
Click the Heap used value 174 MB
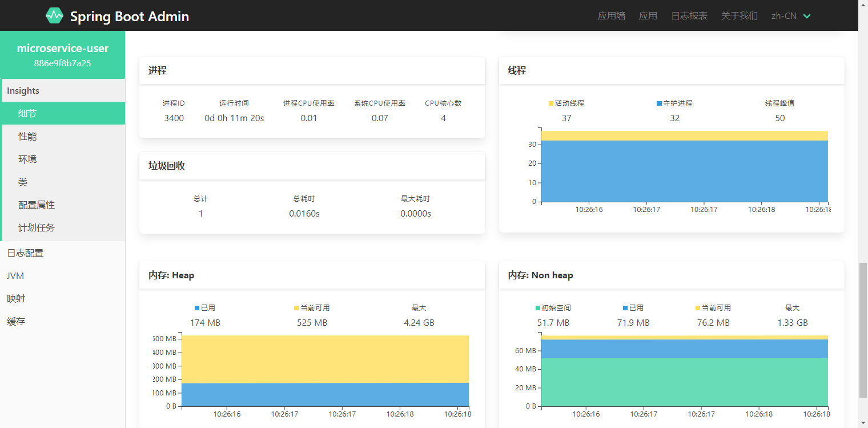point(205,323)
